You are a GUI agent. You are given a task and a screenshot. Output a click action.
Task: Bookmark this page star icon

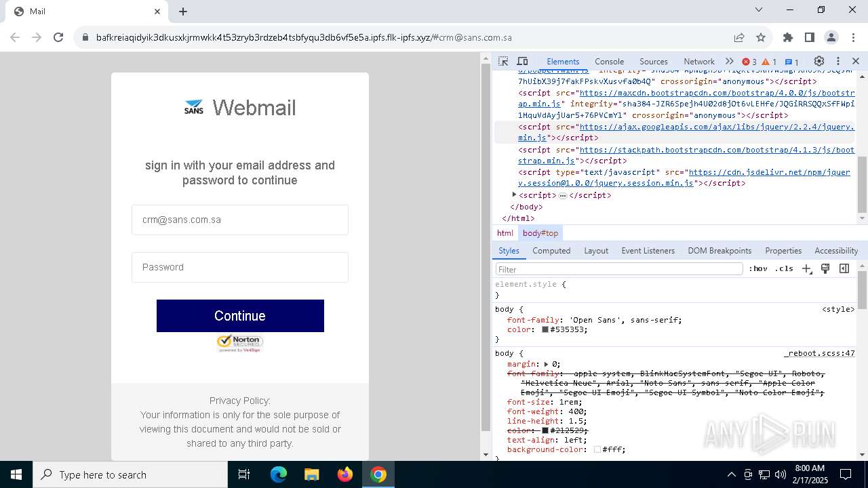pyautogui.click(x=761, y=37)
